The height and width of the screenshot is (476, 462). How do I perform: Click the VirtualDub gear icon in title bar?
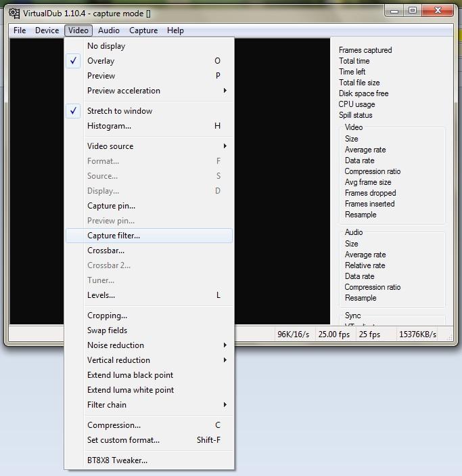(14, 14)
